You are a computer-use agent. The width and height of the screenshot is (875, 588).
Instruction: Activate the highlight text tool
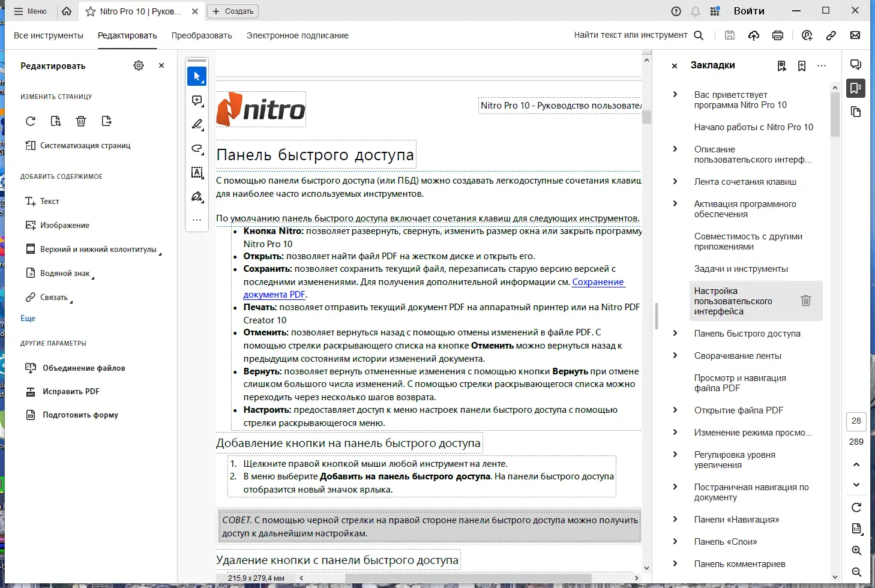point(197,124)
